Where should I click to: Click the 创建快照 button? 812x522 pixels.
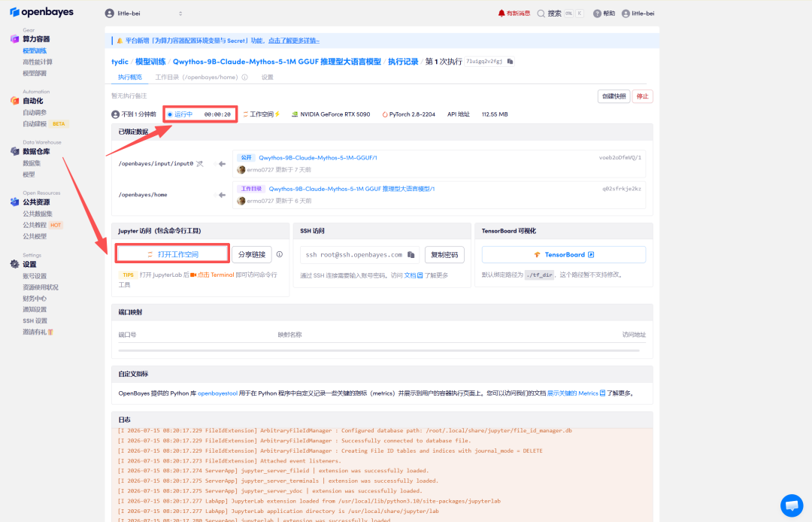(614, 96)
